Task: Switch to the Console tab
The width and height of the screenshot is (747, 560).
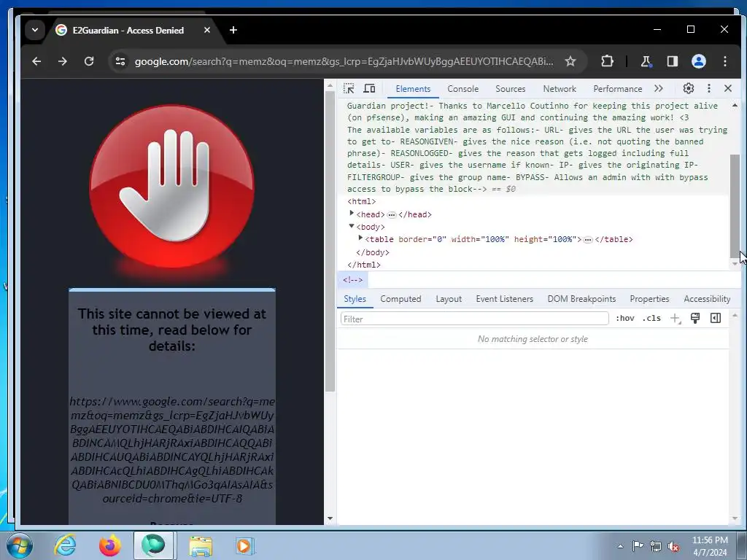Action: (x=462, y=89)
